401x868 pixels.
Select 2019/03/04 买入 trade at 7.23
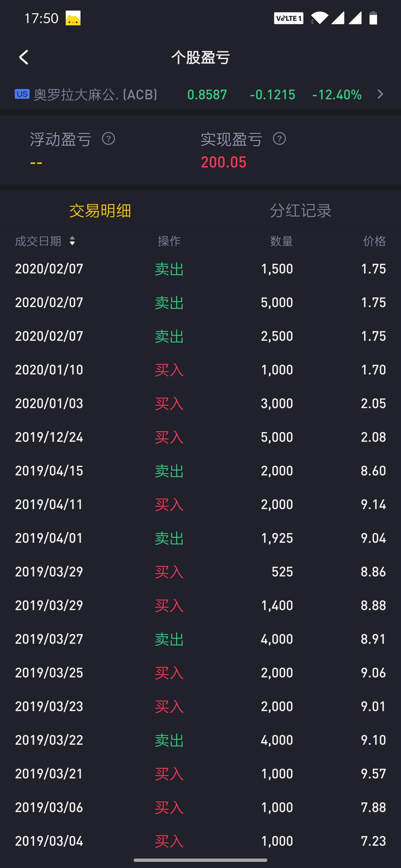click(200, 841)
